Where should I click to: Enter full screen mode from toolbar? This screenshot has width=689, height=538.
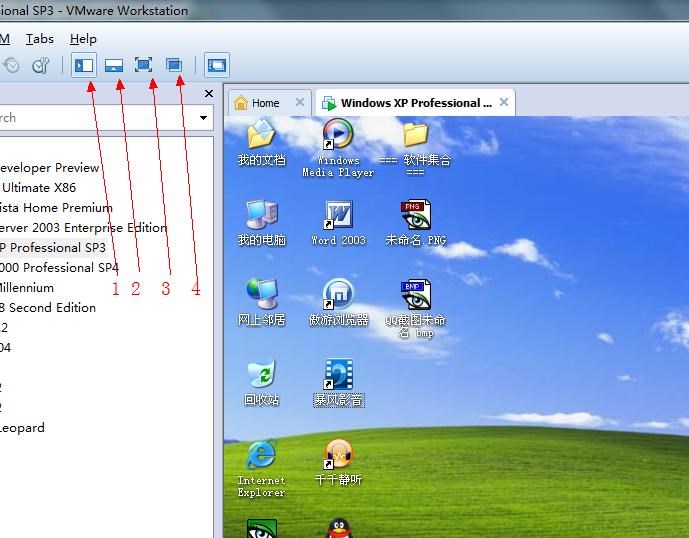143,65
